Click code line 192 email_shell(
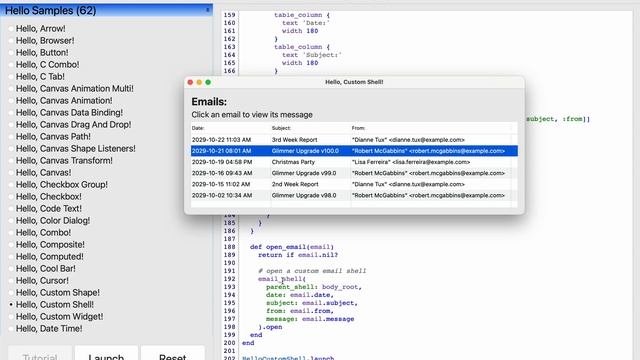 coord(282,279)
